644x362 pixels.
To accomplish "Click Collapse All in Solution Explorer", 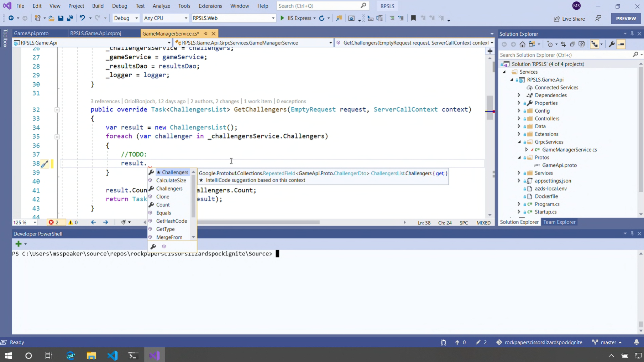I will (572, 44).
